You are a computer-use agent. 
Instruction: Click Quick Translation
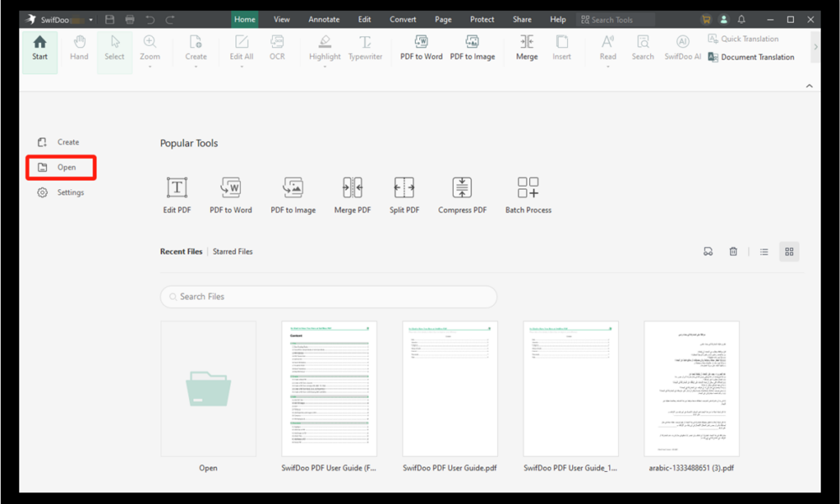(743, 39)
